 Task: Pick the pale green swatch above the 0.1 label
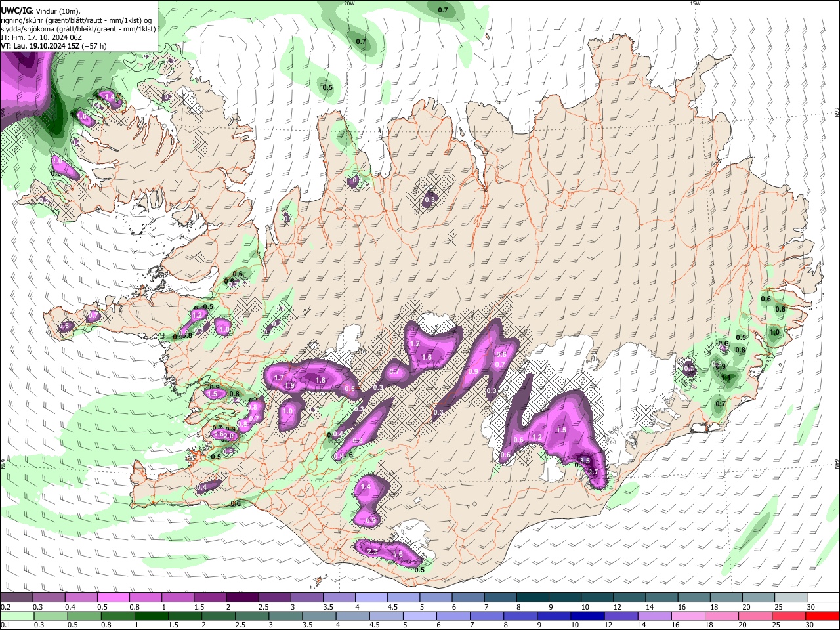click(16, 616)
